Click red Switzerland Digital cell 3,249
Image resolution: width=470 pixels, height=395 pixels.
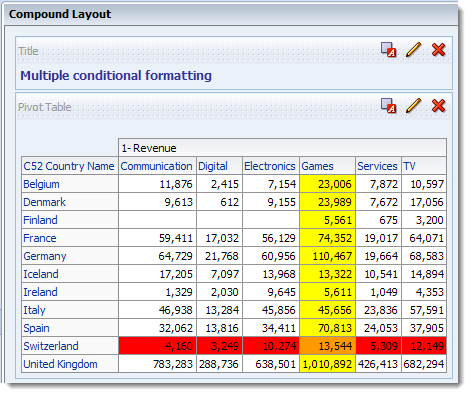coord(220,346)
